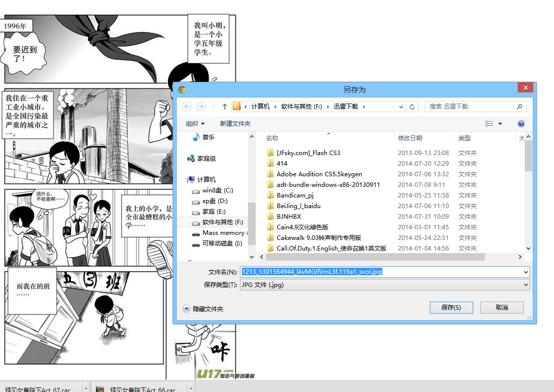Open 可移动磁盘 (I:) drive

coord(217,243)
